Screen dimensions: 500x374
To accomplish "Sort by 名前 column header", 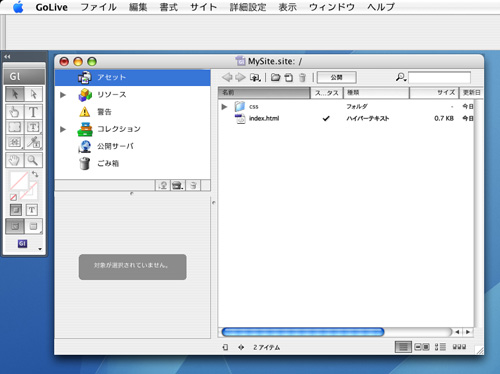I will click(x=264, y=93).
